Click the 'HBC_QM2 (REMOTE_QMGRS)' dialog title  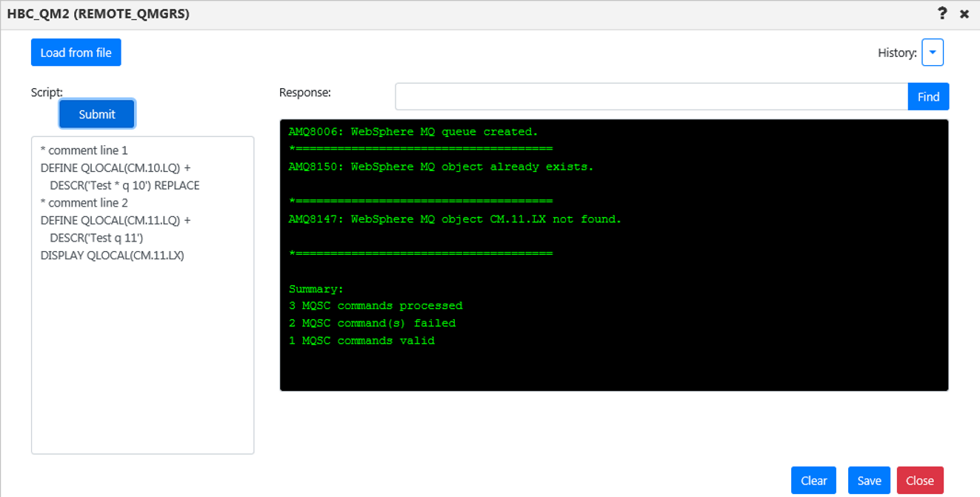pos(99,14)
